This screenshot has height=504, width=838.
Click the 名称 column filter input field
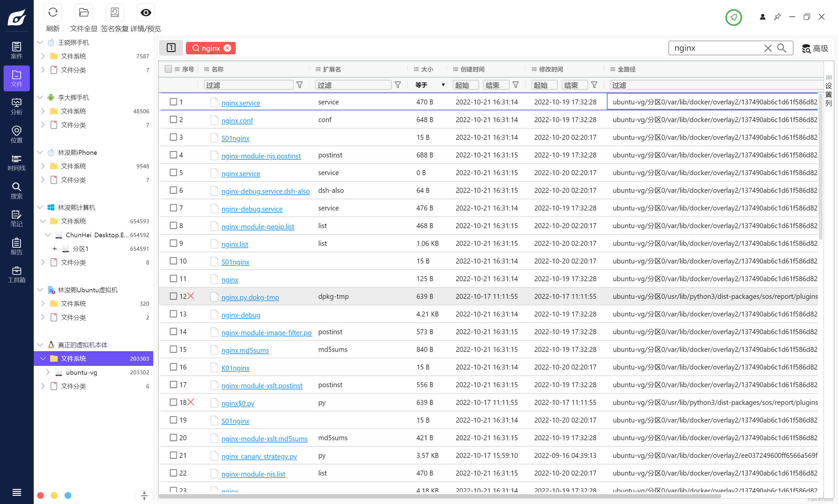pyautogui.click(x=248, y=85)
